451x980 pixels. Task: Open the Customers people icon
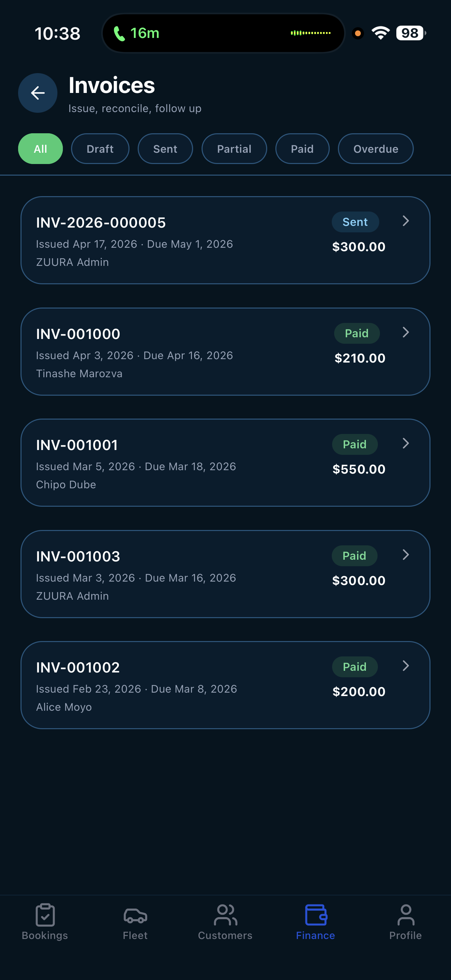(x=225, y=915)
